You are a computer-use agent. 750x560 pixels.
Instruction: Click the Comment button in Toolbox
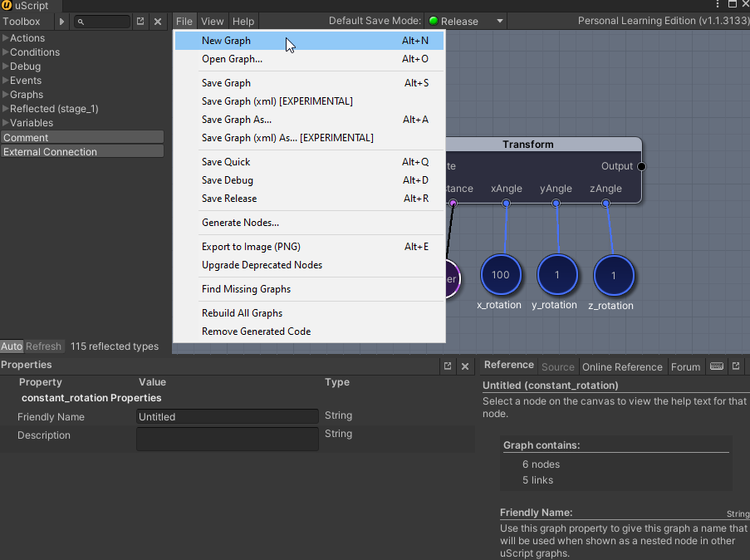[x=81, y=138]
